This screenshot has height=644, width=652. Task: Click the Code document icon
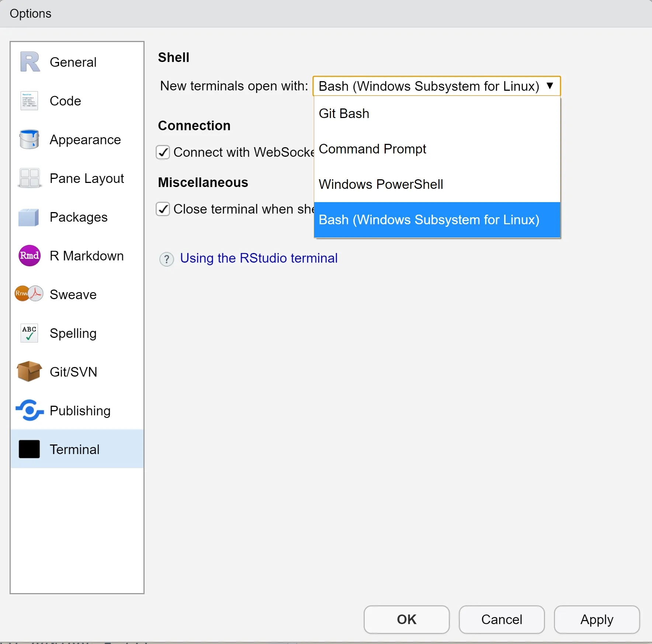(29, 101)
